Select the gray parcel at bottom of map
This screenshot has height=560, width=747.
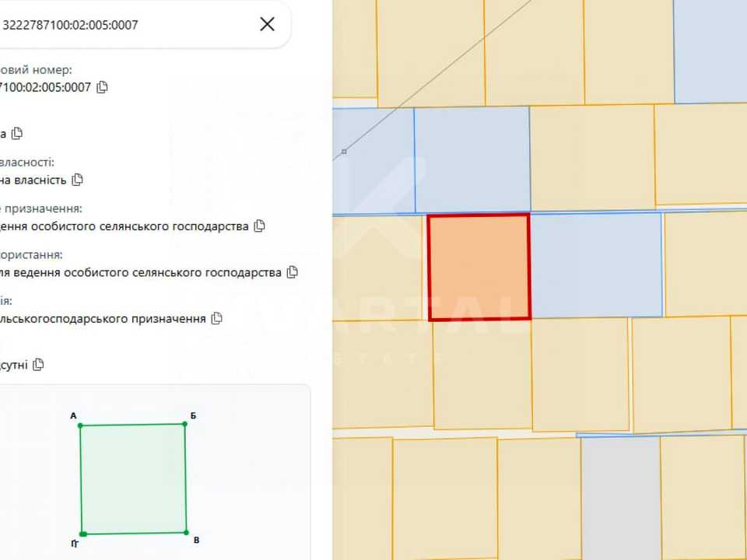621,498
